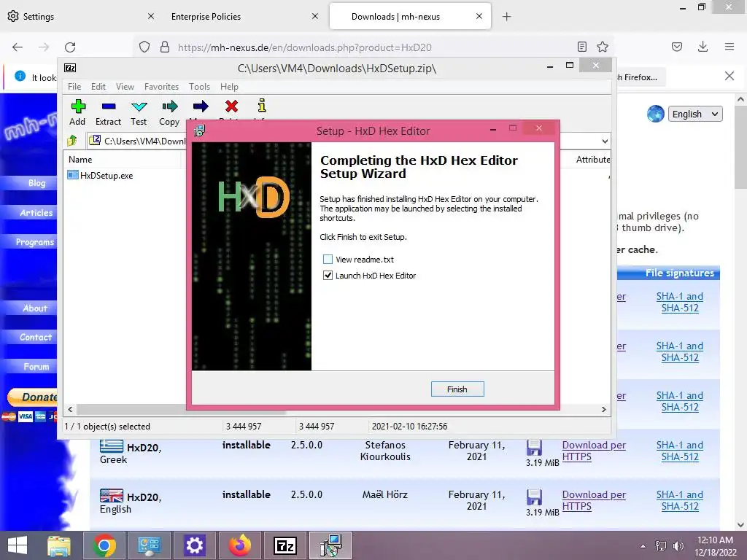Open the Firefox hamburger application menu
The height and width of the screenshot is (560, 747).
(x=729, y=47)
